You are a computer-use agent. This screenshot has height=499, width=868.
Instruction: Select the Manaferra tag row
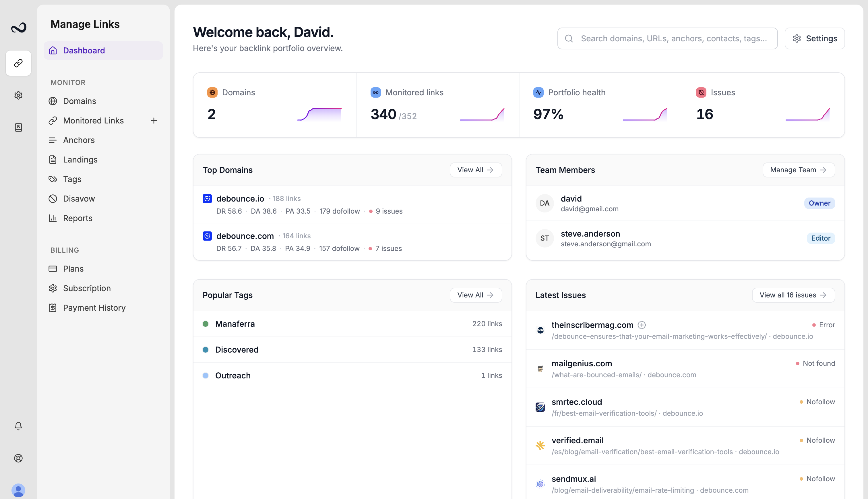[352, 324]
